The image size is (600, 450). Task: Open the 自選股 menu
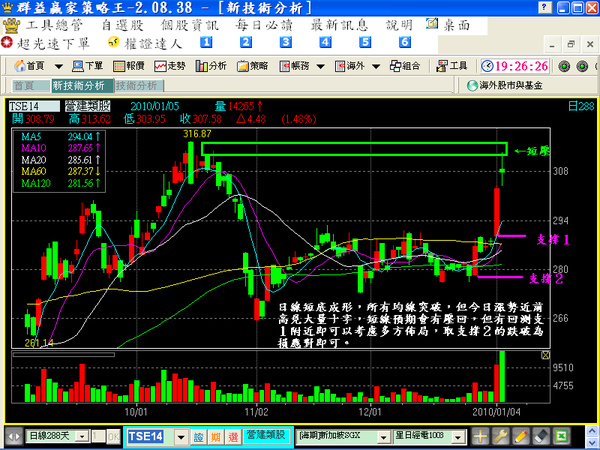coord(122,25)
